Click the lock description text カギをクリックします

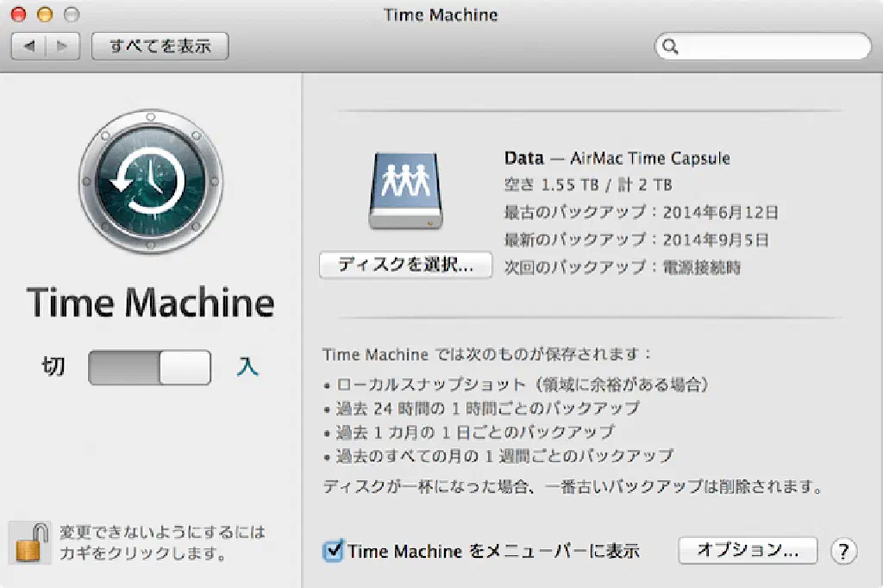142,554
